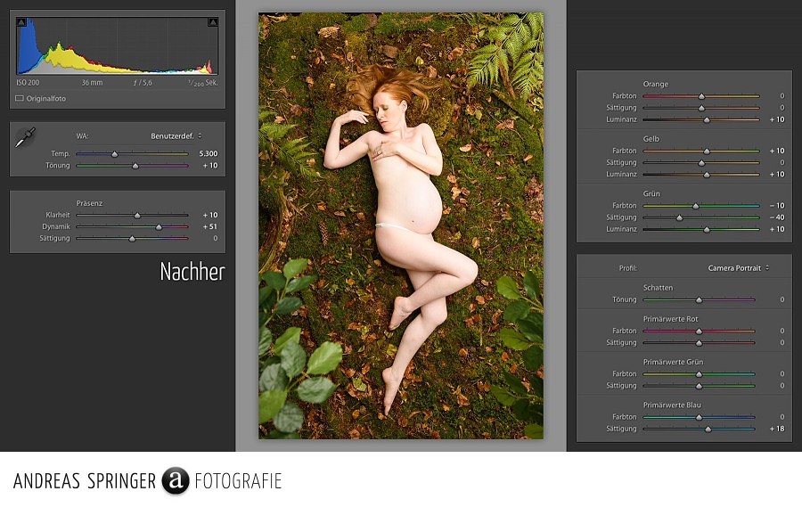The width and height of the screenshot is (802, 532).
Task: Click the Blau Sättigung value +18
Action: point(777,429)
